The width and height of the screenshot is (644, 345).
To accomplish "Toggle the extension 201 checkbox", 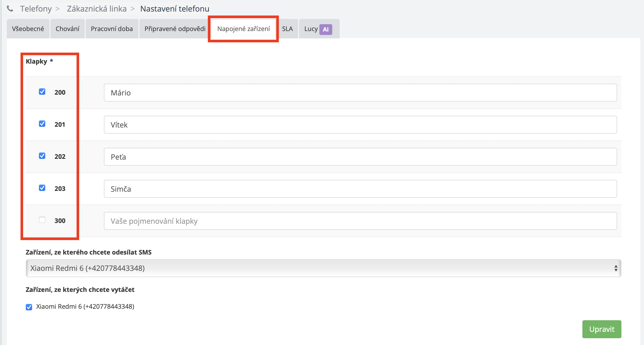I will (42, 124).
